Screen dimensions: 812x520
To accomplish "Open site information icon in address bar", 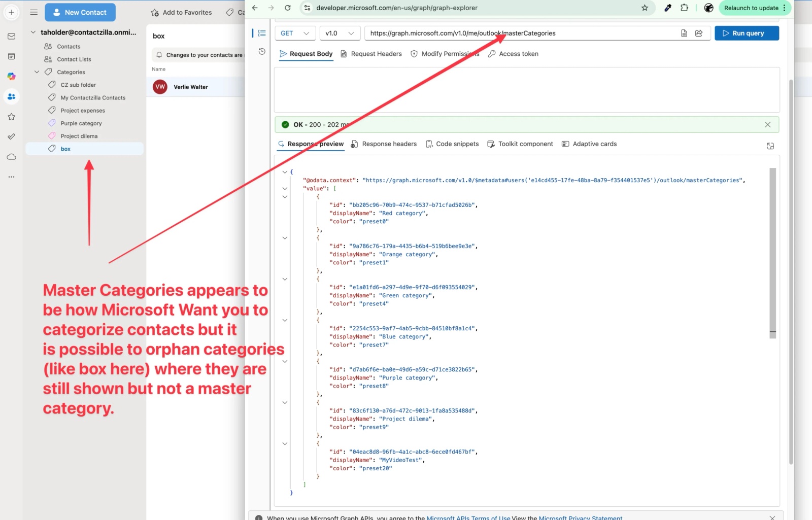I will tap(307, 8).
